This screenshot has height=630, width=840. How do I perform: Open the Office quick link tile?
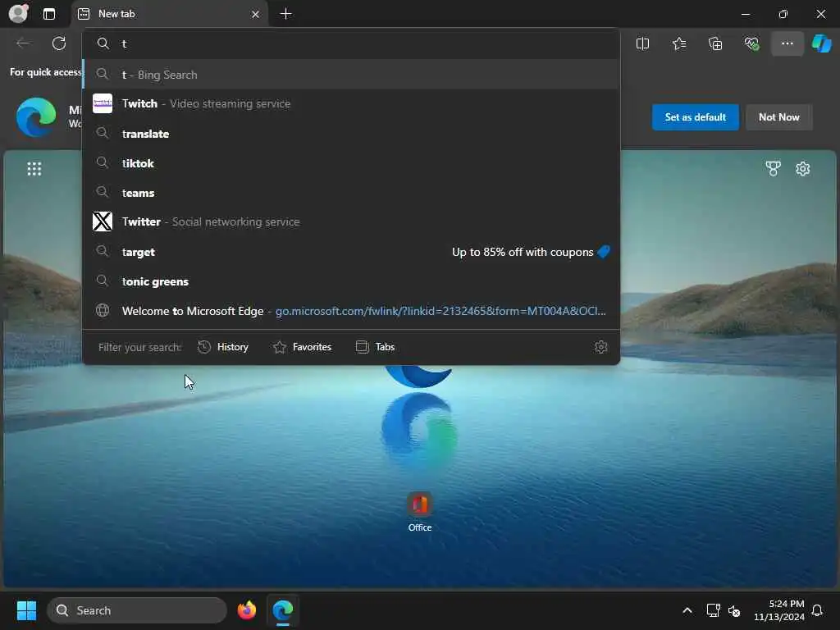[419, 512]
